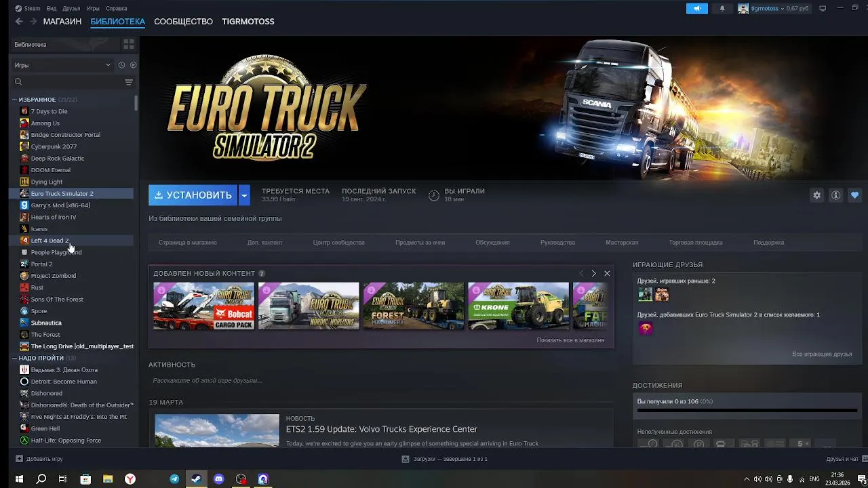Click the Steam announcements megaphone icon
This screenshot has width=868, height=488.
point(696,8)
